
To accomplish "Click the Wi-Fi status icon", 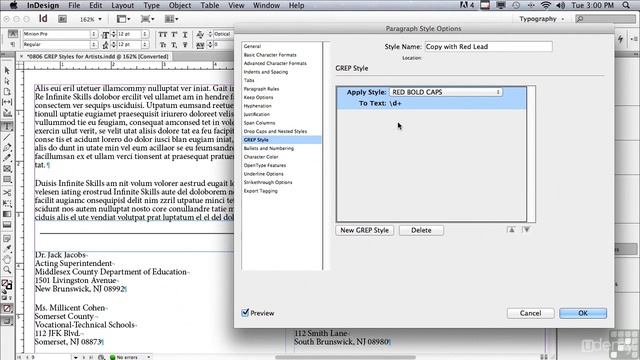I will point(546,5).
